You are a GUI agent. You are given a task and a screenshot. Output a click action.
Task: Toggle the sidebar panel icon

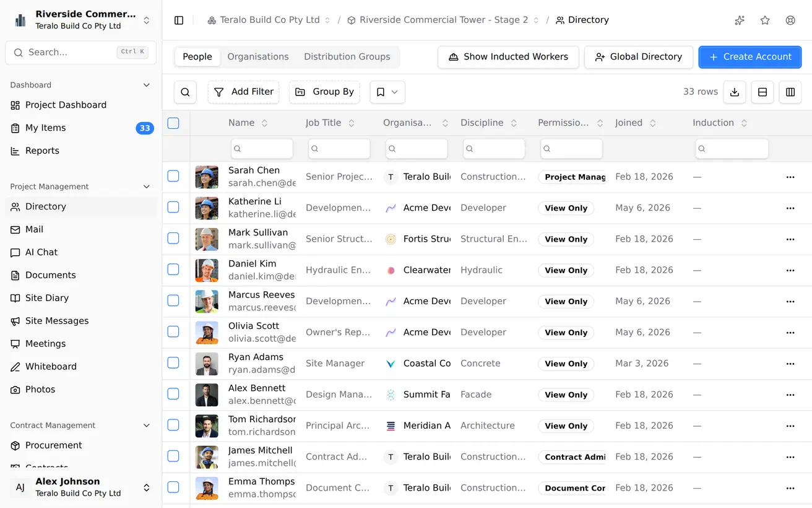(179, 20)
